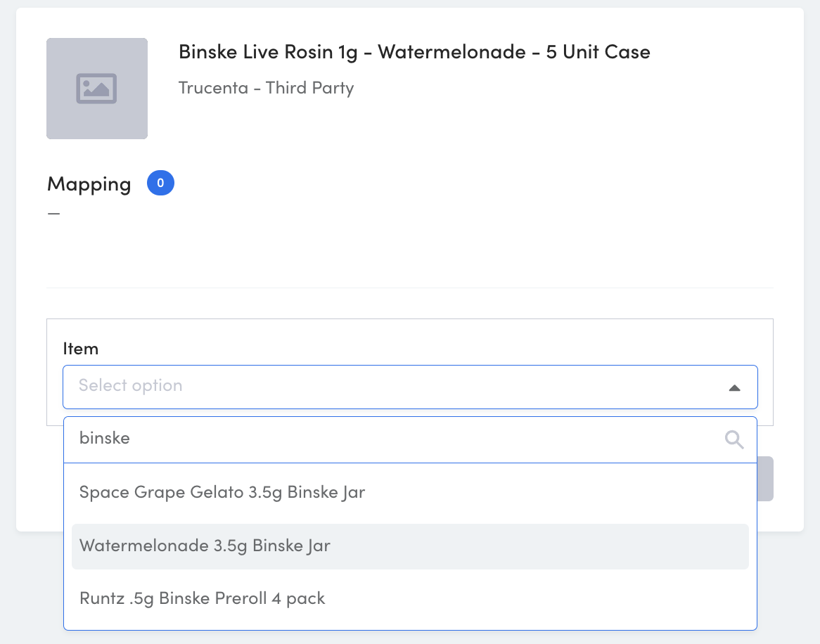Click the blue mapping count badge
The image size is (820, 644).
click(160, 183)
